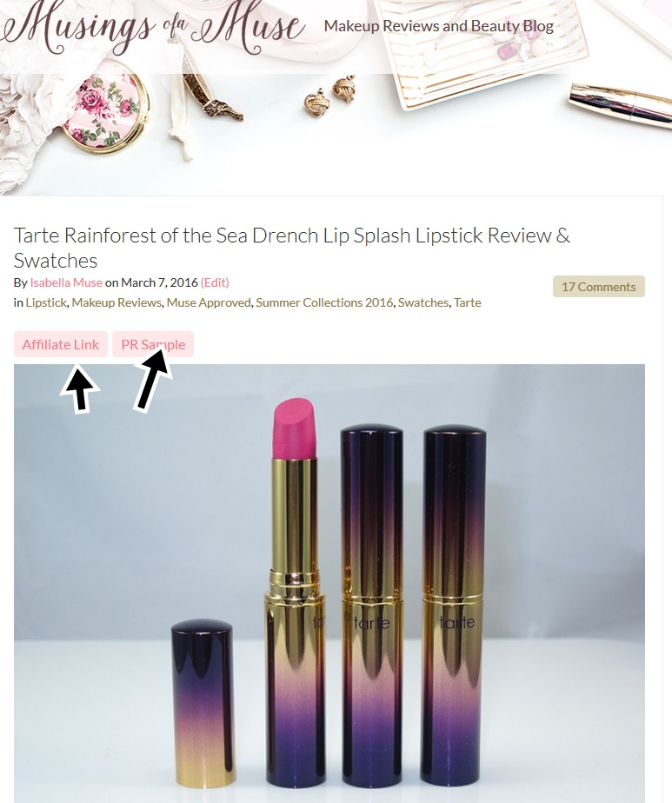The image size is (672, 803).
Task: Click the Makeup Reviews and Beauty Blog tagline
Action: 438,26
